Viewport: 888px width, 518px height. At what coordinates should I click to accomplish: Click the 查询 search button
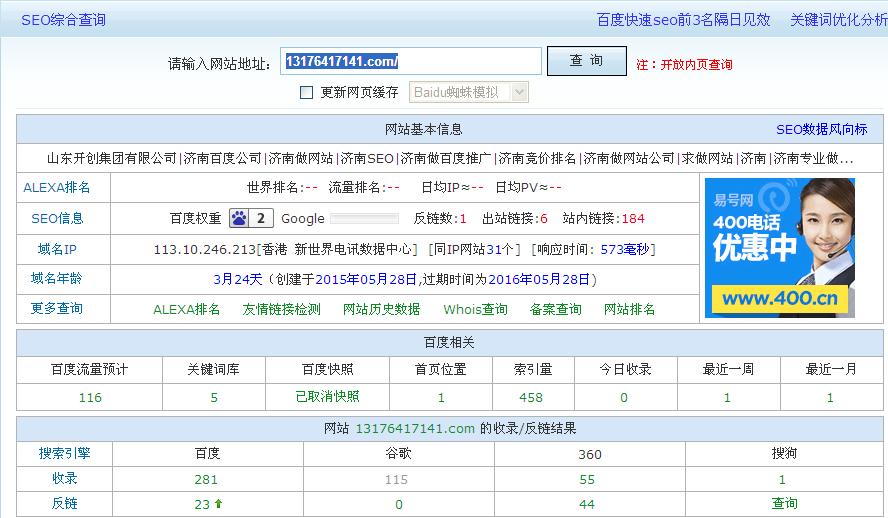point(585,61)
